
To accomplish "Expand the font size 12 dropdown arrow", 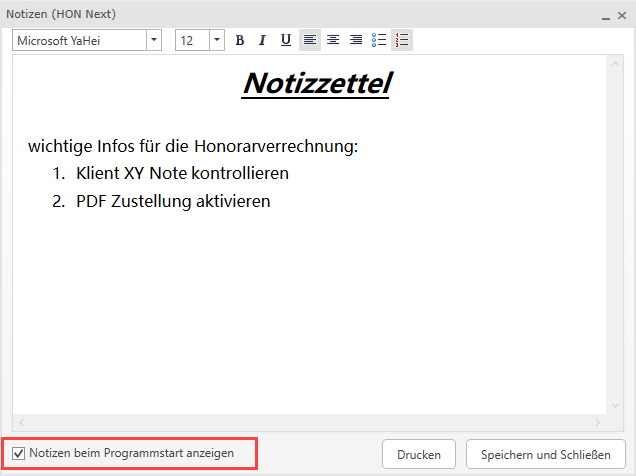I will (217, 40).
